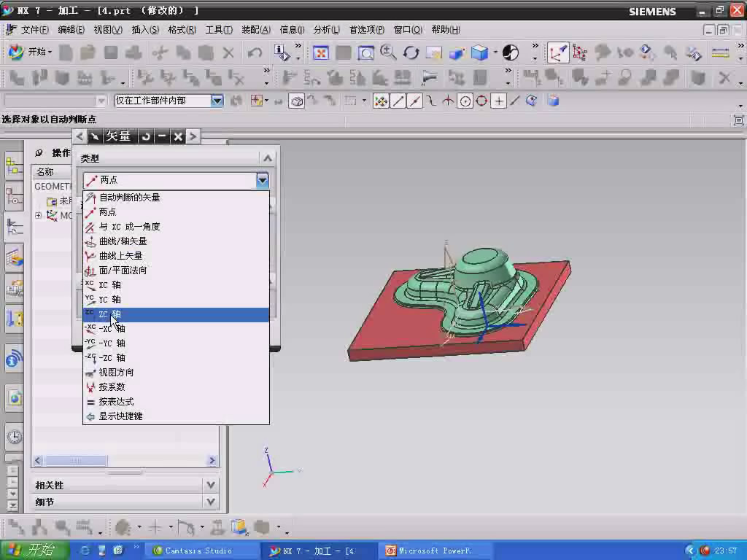
Task: Click right arrow of navigator horizontal scrollbar
Action: [212, 461]
